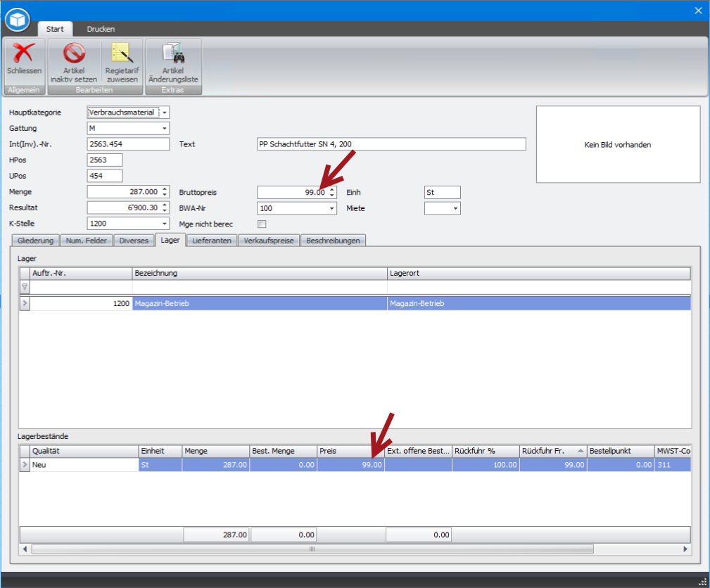The width and height of the screenshot is (710, 588).
Task: Click the Text description field
Action: pyautogui.click(x=391, y=144)
